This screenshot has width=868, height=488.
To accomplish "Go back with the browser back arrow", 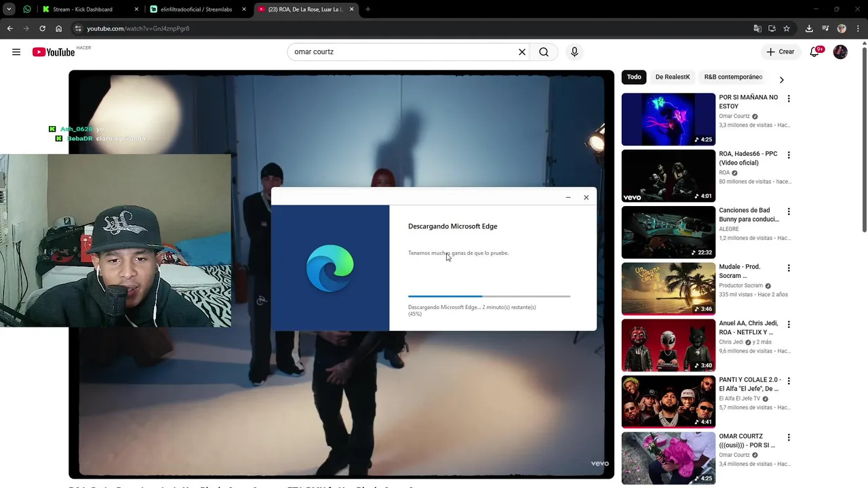I will pos(10,28).
